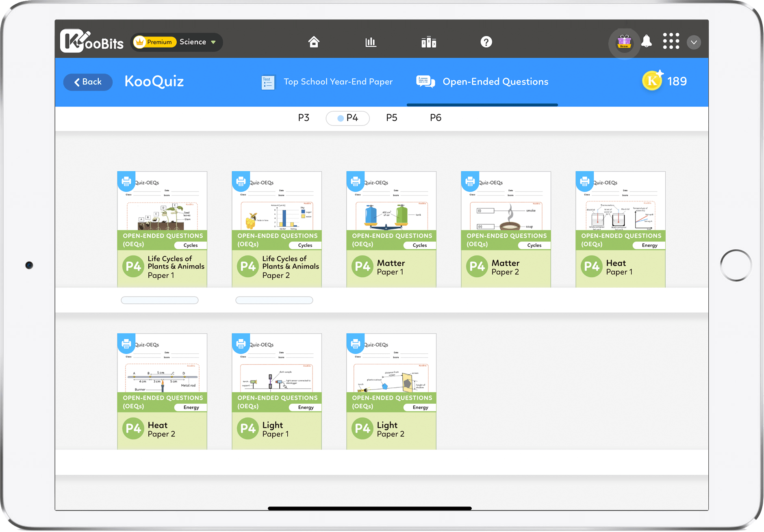Print Matter Paper 2 worksheet
764x532 pixels.
pos(470,181)
